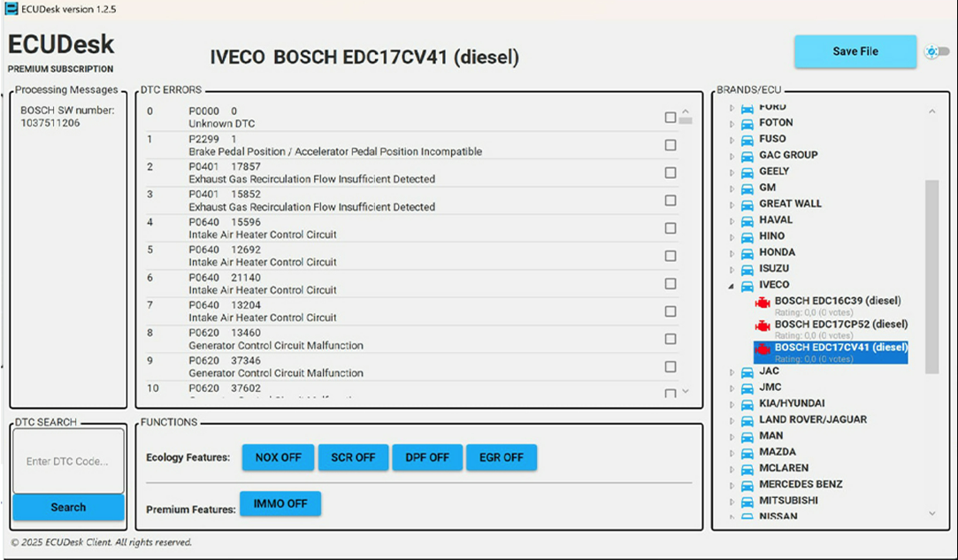Select the JAC brand car icon
Image resolution: width=958 pixels, height=560 pixels.
tap(747, 372)
